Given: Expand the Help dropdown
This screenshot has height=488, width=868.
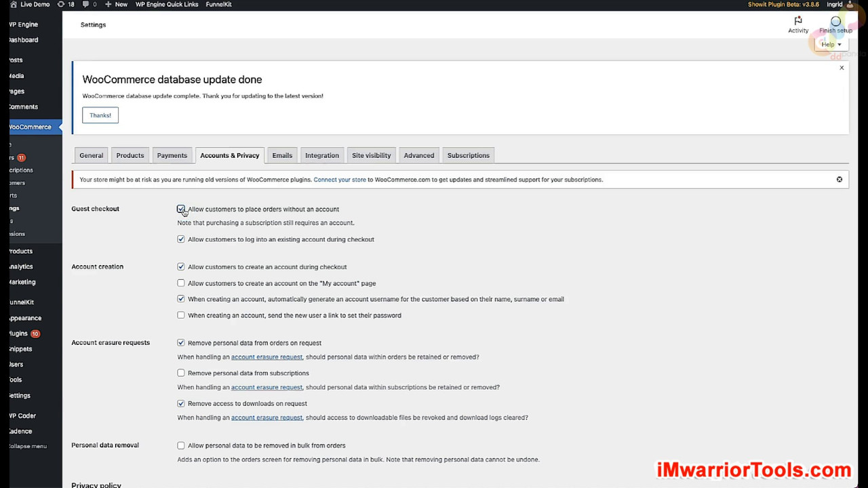Looking at the screenshot, I should [831, 45].
